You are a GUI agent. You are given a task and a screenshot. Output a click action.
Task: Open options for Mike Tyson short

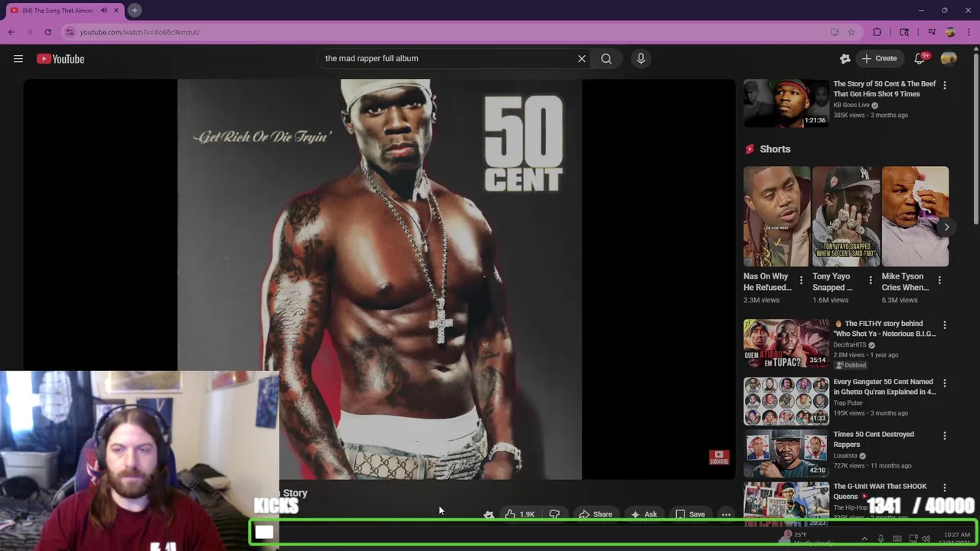pos(939,280)
